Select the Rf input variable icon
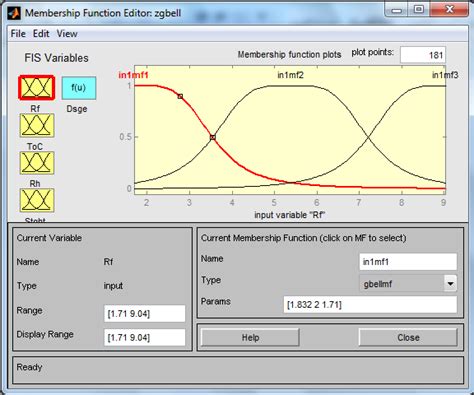This screenshot has width=474, height=395. click(x=37, y=88)
